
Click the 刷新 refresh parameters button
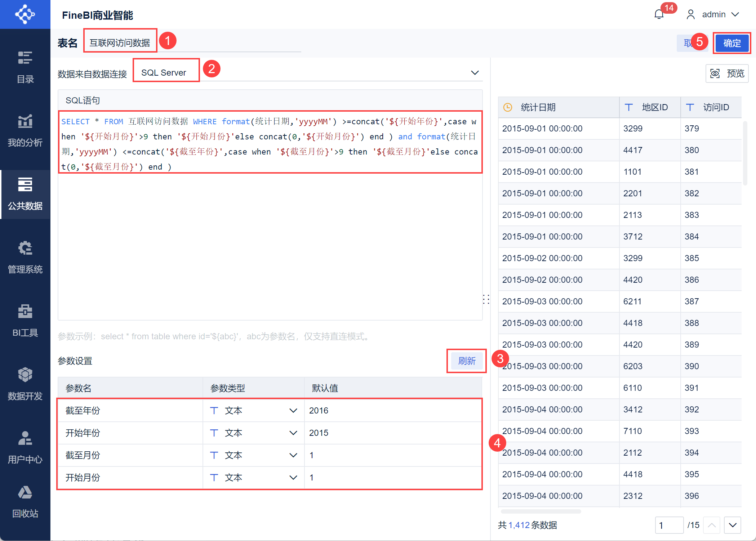point(466,361)
